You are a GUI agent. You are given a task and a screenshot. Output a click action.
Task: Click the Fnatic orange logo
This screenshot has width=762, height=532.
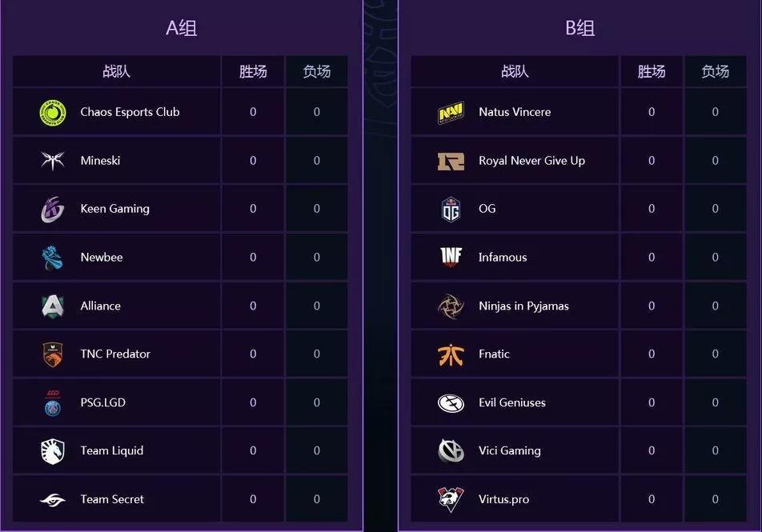tap(451, 354)
